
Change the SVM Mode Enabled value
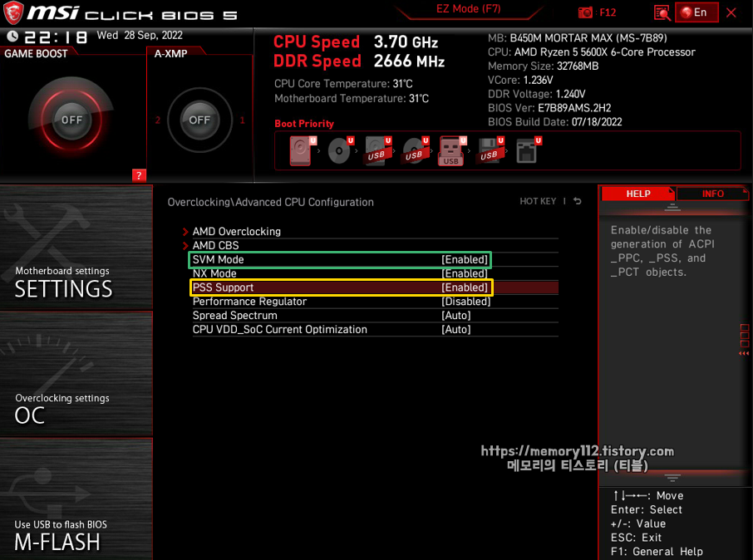(x=465, y=260)
